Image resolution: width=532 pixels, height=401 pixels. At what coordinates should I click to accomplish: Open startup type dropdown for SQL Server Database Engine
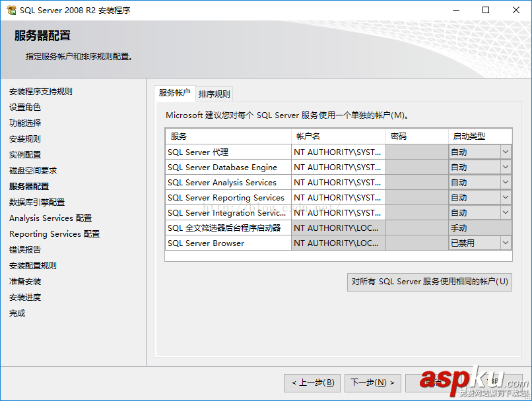point(506,167)
